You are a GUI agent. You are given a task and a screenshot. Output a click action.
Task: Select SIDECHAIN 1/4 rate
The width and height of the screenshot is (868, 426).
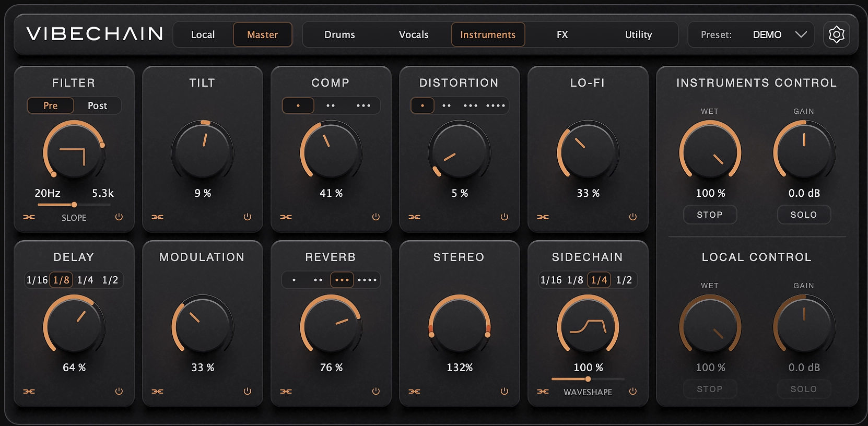point(599,280)
